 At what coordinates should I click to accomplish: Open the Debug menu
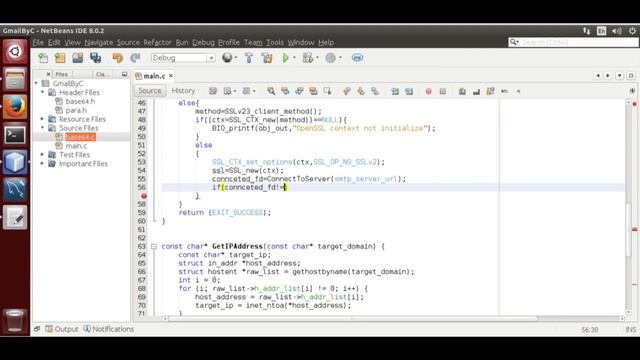coord(203,42)
